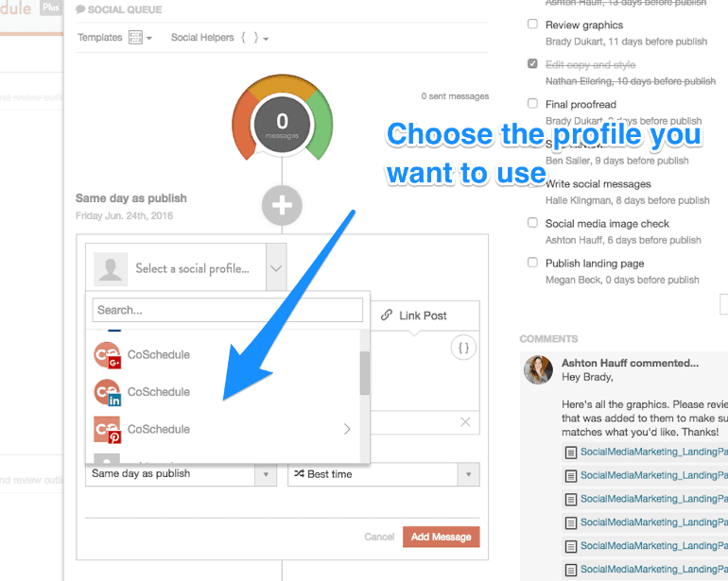The width and height of the screenshot is (728, 581).
Task: Click the 0 messages gauge dial
Action: click(x=282, y=125)
